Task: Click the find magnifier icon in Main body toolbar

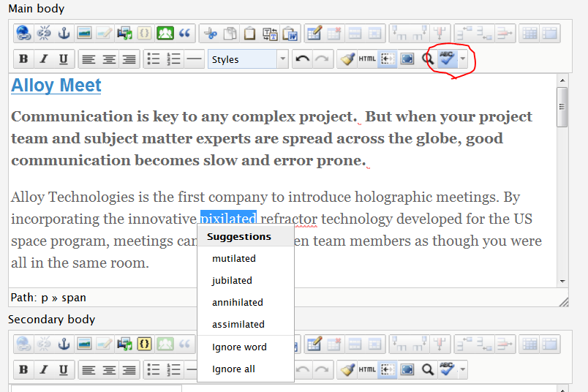Action: click(x=428, y=59)
